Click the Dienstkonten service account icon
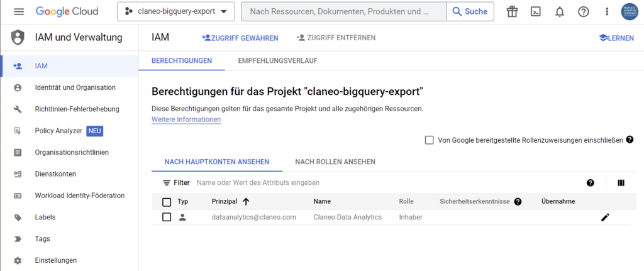 pyautogui.click(x=18, y=174)
